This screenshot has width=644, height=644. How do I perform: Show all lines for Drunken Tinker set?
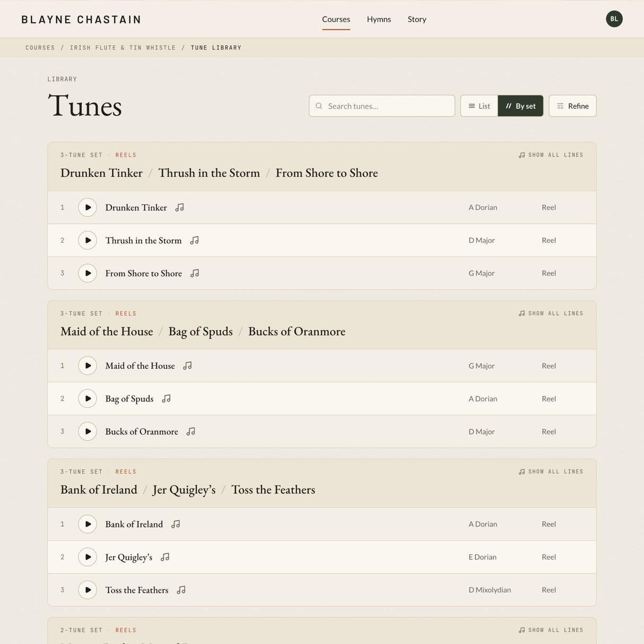[x=551, y=155]
